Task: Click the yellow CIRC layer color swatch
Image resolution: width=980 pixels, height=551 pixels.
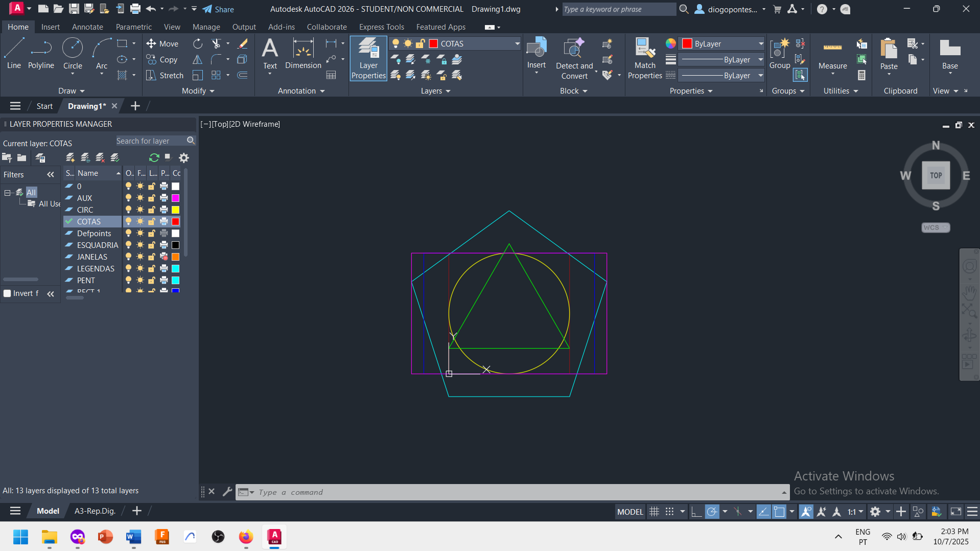Action: pos(176,210)
